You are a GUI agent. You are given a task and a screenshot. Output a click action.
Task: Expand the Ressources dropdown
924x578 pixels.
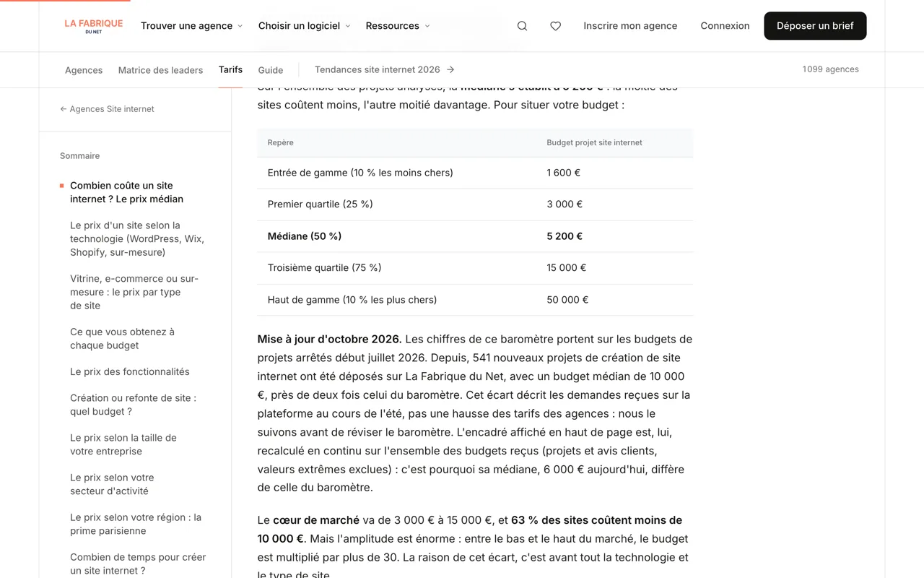pos(398,26)
